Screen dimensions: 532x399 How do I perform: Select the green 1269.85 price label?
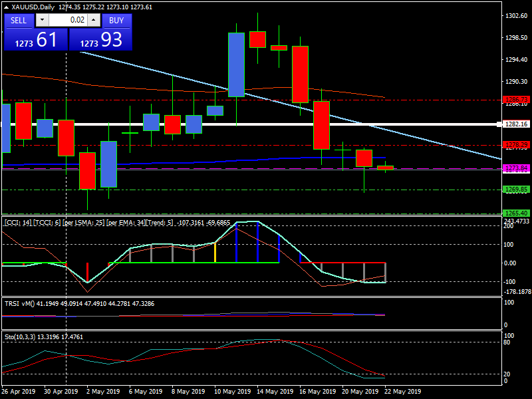click(516, 190)
